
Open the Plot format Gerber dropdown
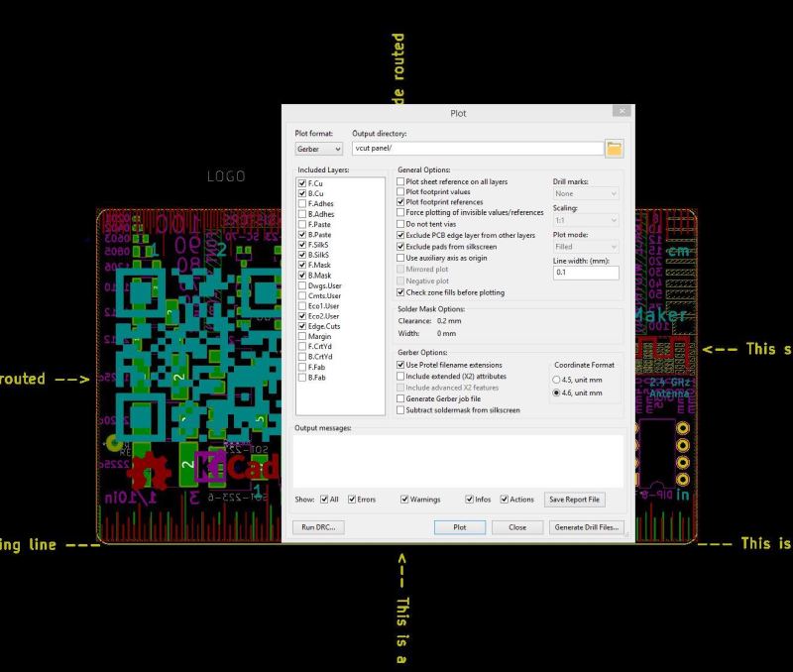(x=319, y=149)
